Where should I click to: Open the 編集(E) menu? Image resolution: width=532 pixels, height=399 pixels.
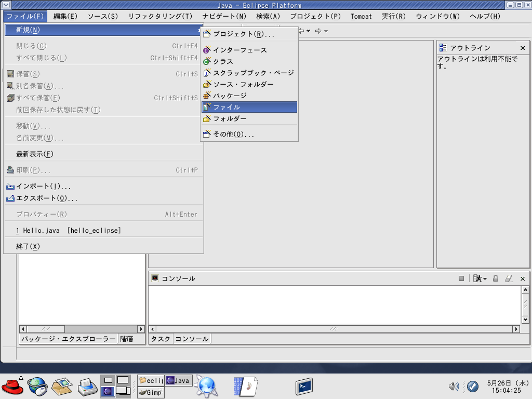click(65, 16)
